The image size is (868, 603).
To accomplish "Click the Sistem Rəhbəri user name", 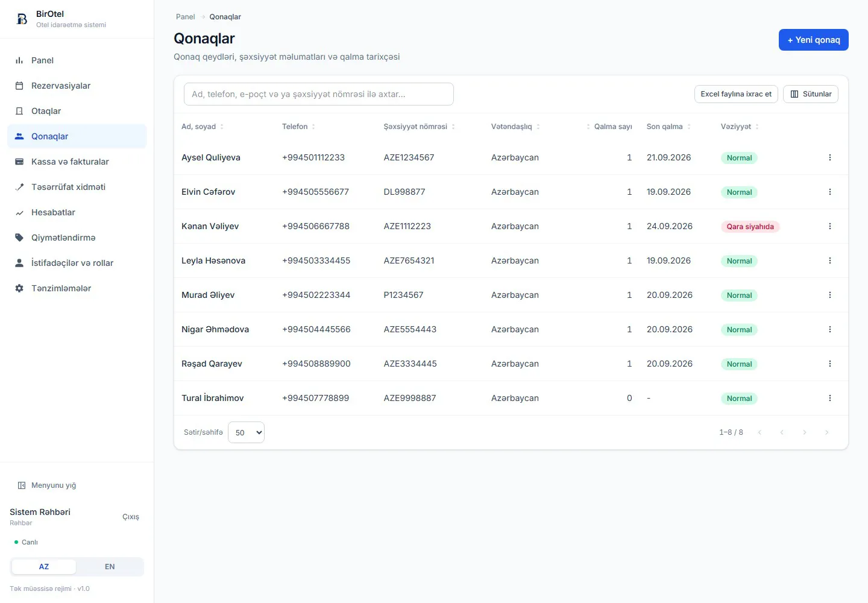I will point(40,512).
